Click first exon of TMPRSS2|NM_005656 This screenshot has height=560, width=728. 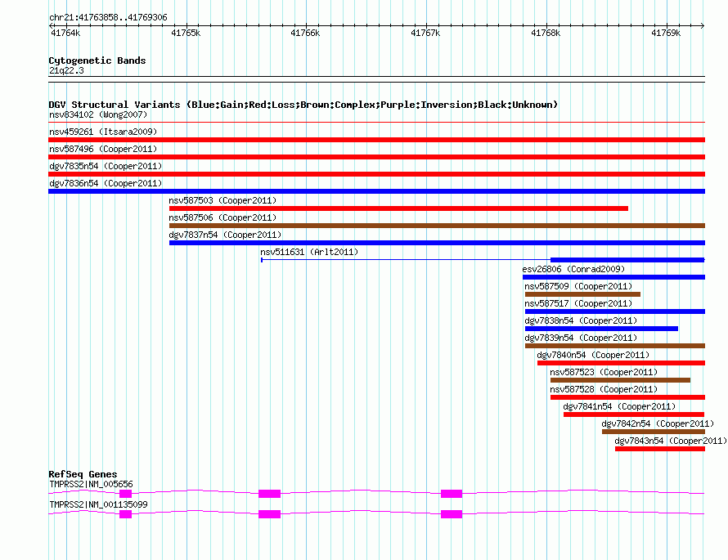pos(125,494)
